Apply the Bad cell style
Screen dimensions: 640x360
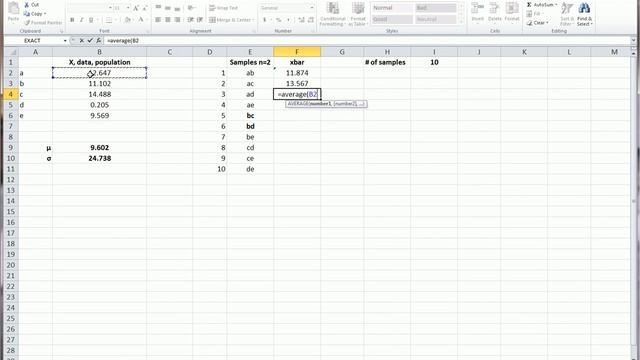coord(436,8)
